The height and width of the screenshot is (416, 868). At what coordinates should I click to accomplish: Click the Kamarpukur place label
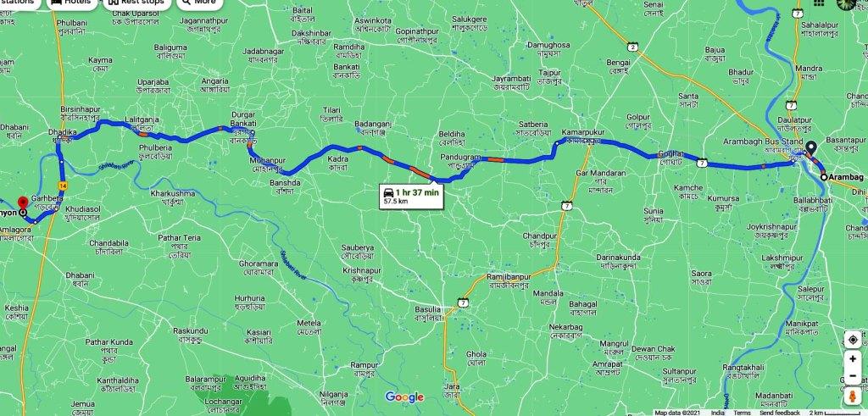point(582,133)
